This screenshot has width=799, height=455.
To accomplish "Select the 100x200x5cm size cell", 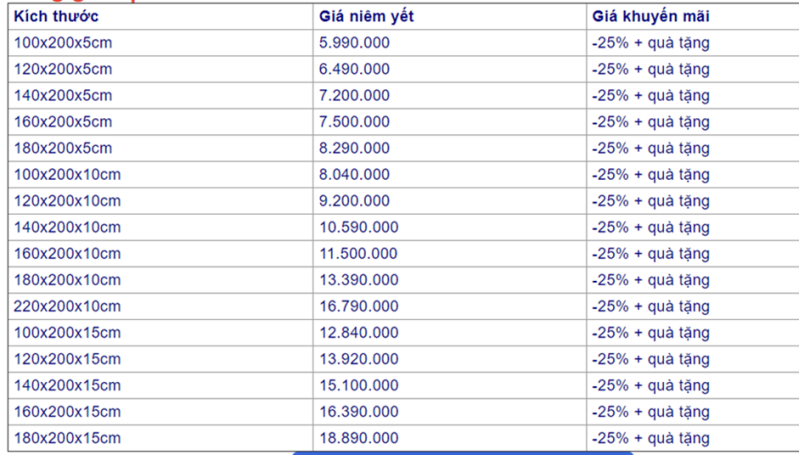I will point(62,43).
